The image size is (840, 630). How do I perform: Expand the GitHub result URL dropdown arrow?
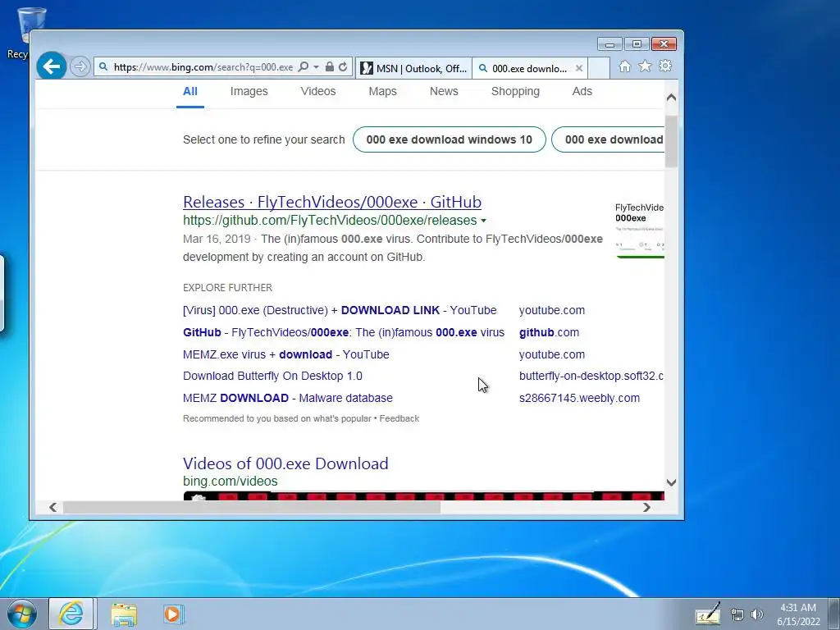point(484,221)
